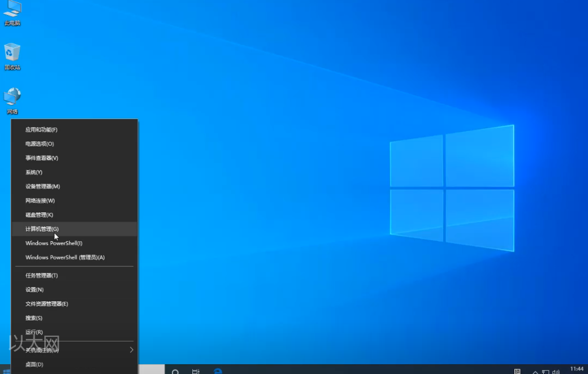Open 设备管理器(M) from the menu
The height and width of the screenshot is (374, 588).
coord(41,186)
